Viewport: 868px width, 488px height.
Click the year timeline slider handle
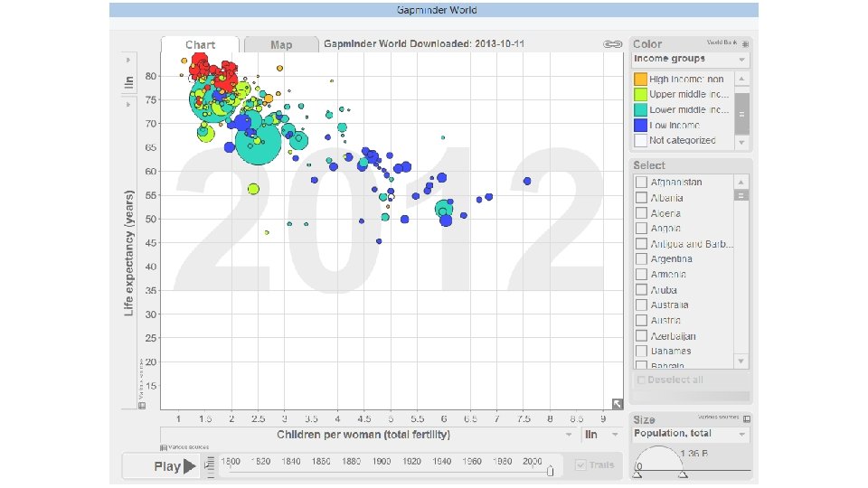click(x=550, y=471)
